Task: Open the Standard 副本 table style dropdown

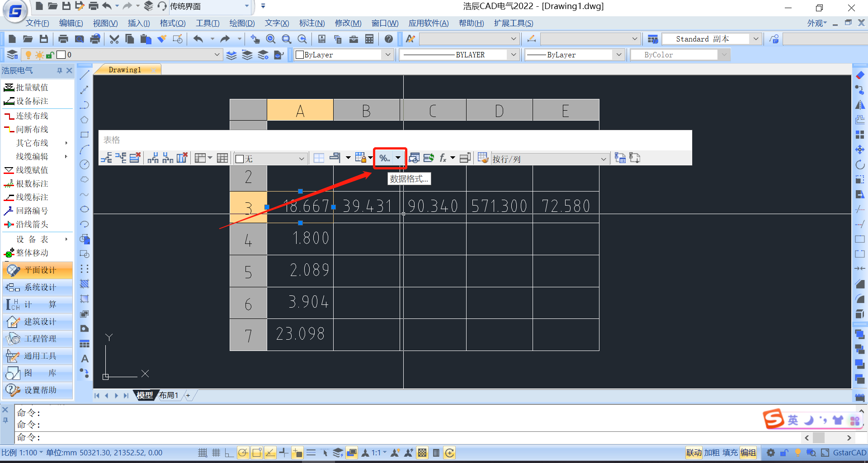Action: (755, 39)
